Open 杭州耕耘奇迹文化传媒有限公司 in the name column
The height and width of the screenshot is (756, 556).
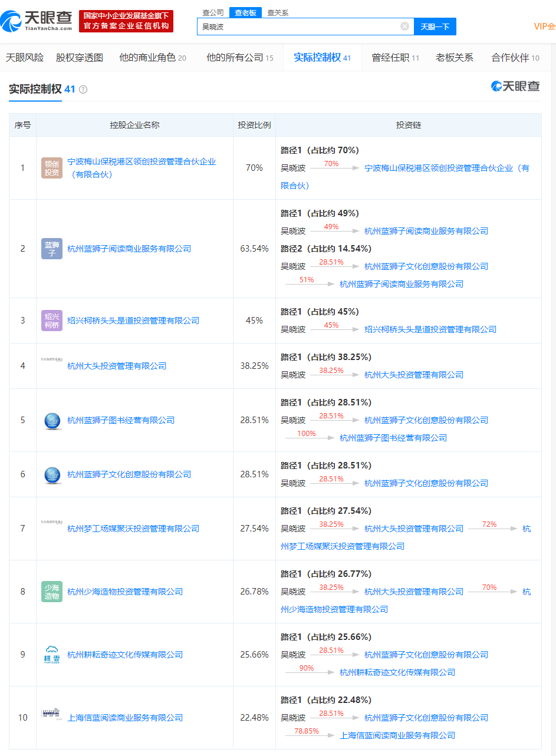125,655
